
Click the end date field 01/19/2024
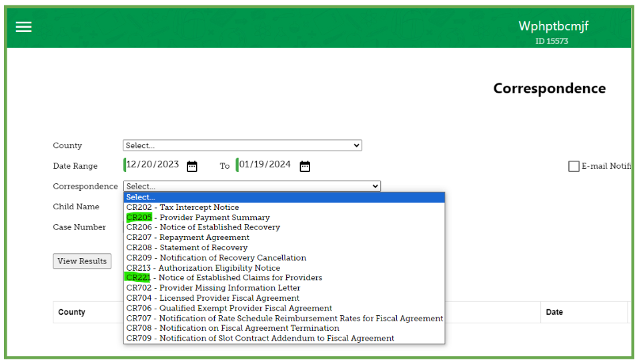265,165
